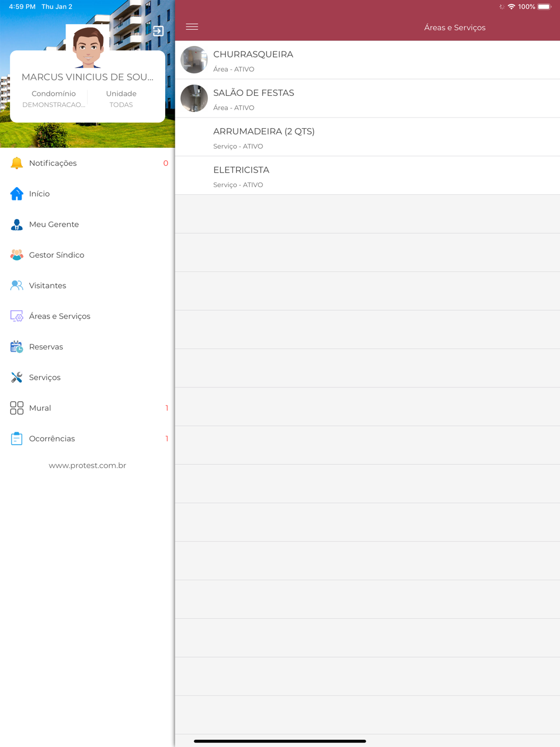Image resolution: width=560 pixels, height=747 pixels.
Task: Go to Início menu item
Action: click(87, 194)
